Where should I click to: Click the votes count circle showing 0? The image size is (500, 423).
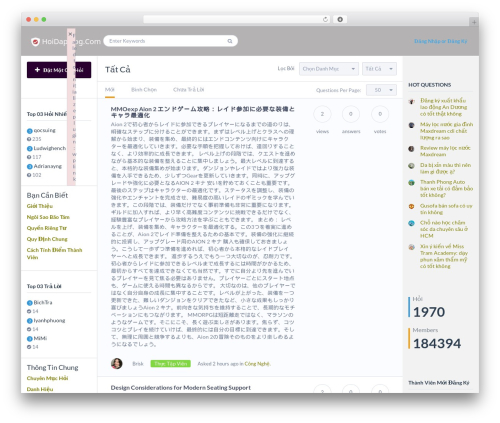click(x=380, y=114)
